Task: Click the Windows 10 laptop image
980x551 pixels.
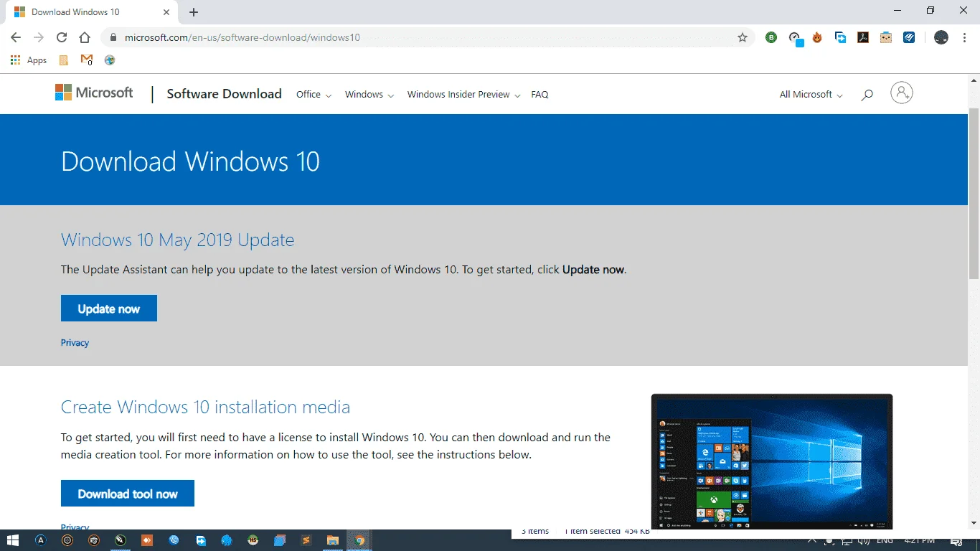Action: (772, 461)
